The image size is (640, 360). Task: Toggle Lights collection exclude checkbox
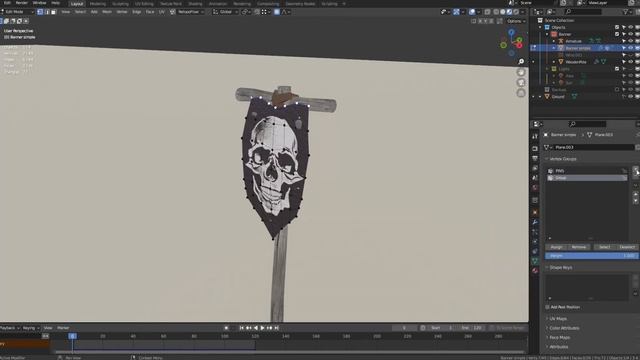(617, 69)
